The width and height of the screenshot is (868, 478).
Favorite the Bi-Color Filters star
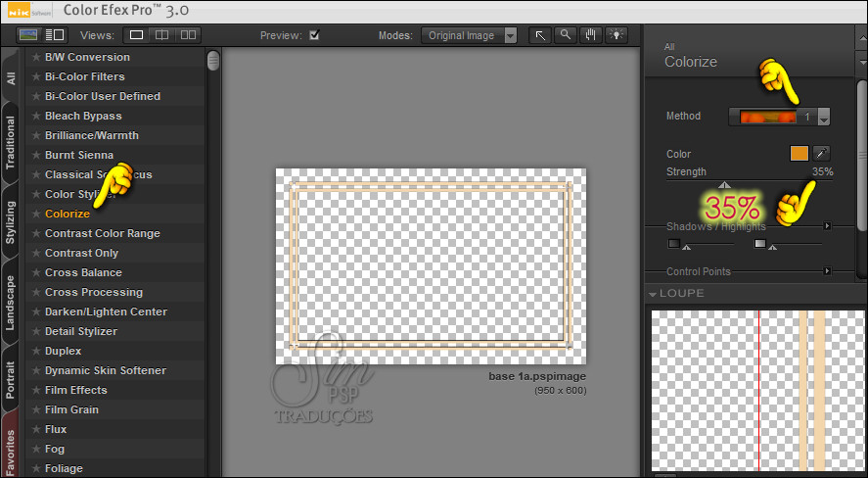36,76
